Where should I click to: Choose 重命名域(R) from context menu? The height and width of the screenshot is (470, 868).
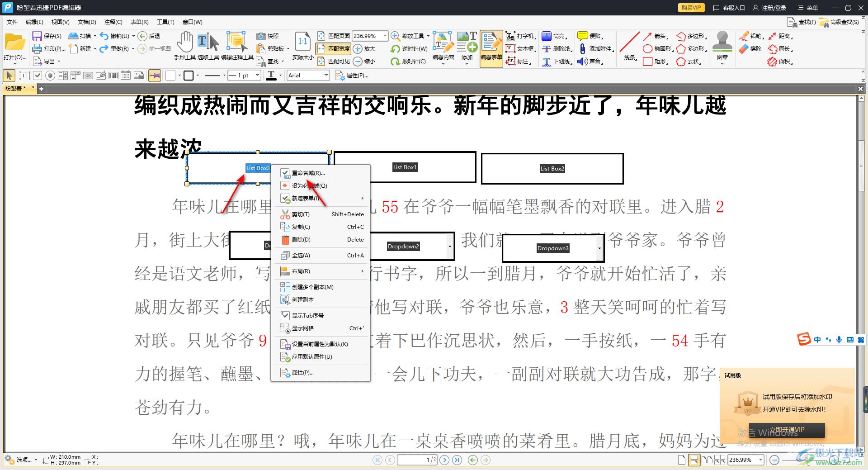click(x=321, y=173)
